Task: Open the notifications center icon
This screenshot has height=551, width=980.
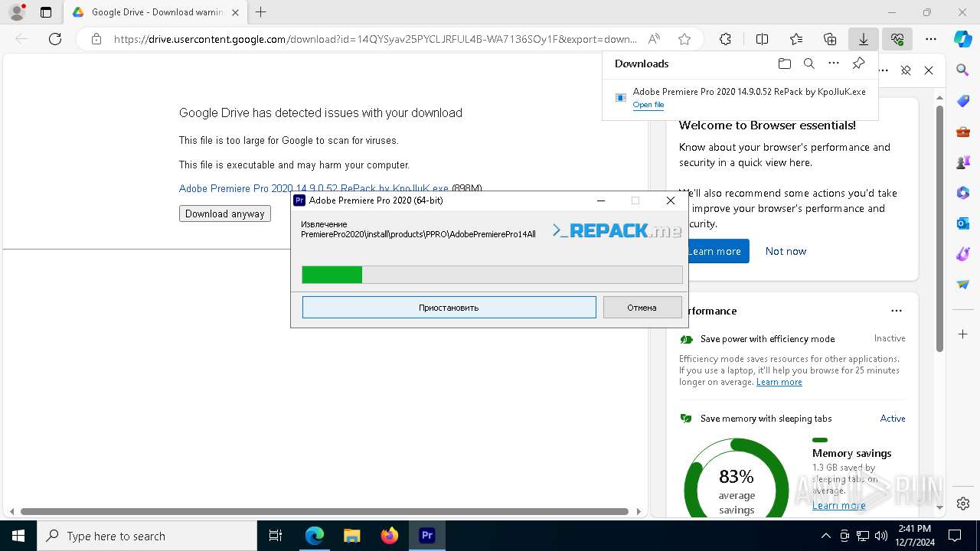Action: point(955,536)
